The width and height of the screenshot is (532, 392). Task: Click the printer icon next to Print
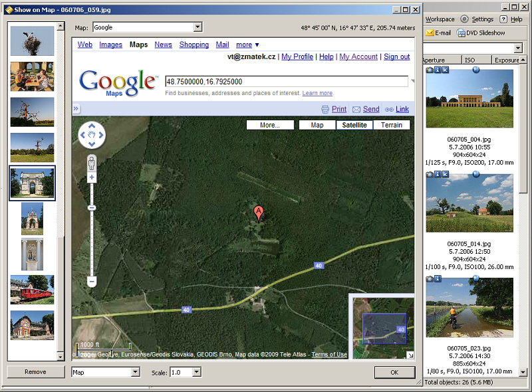(325, 109)
